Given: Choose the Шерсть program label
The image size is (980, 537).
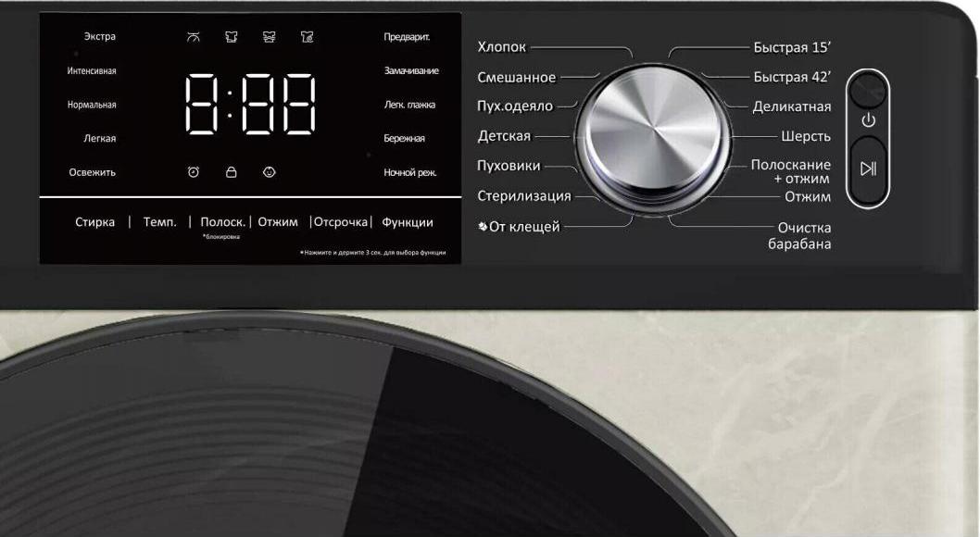Looking at the screenshot, I should click(x=806, y=136).
